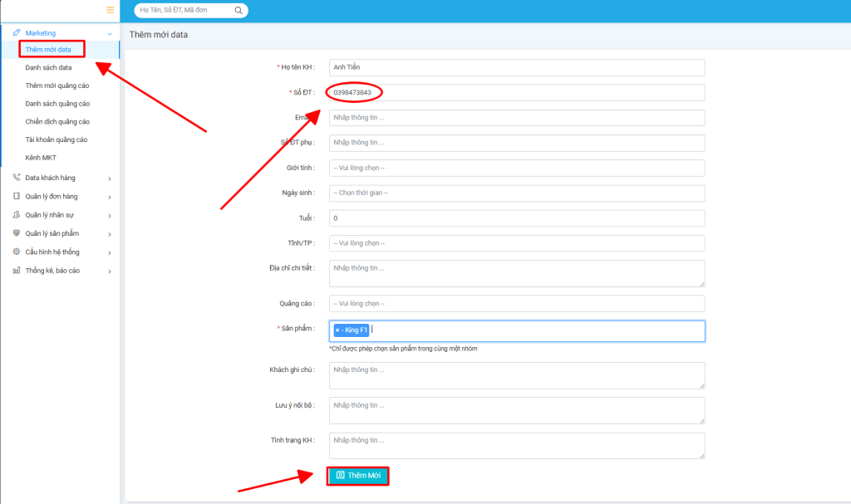Open the Ngày sinh date picker field
This screenshot has height=504, width=851.
click(x=516, y=193)
